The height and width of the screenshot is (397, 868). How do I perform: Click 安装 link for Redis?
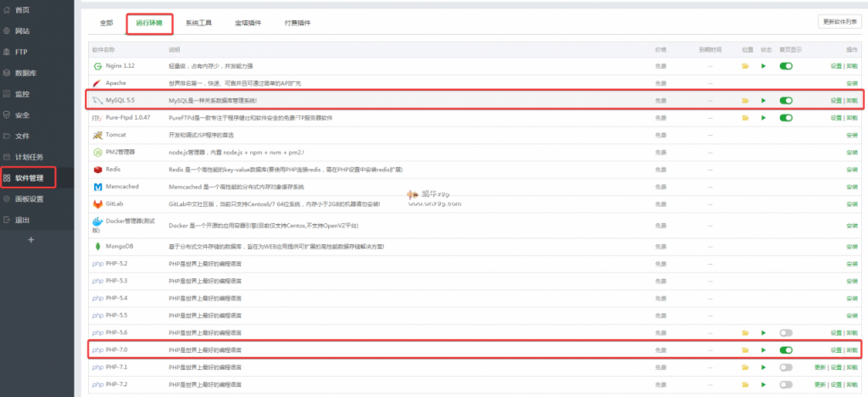pos(852,170)
